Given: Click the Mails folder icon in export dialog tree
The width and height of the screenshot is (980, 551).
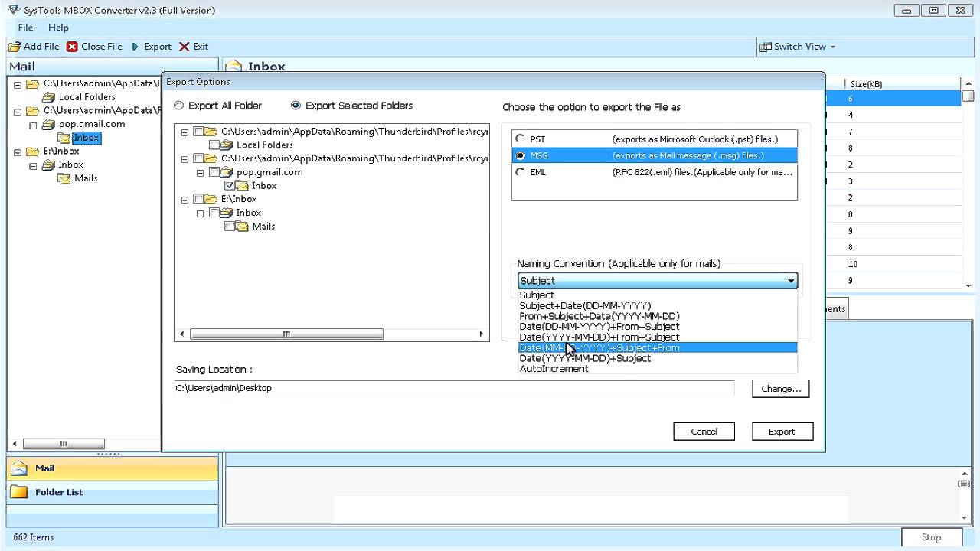Looking at the screenshot, I should pos(242,227).
